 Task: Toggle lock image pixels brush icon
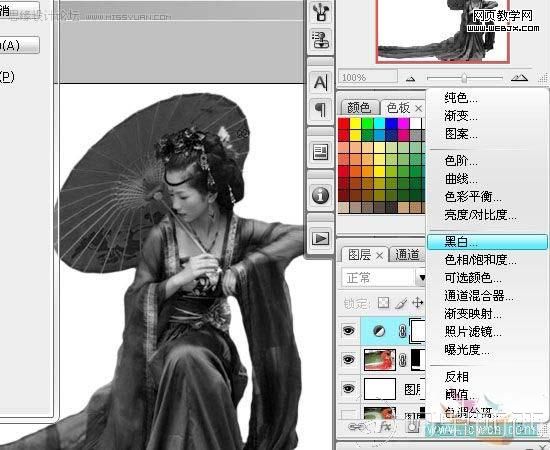(x=401, y=303)
